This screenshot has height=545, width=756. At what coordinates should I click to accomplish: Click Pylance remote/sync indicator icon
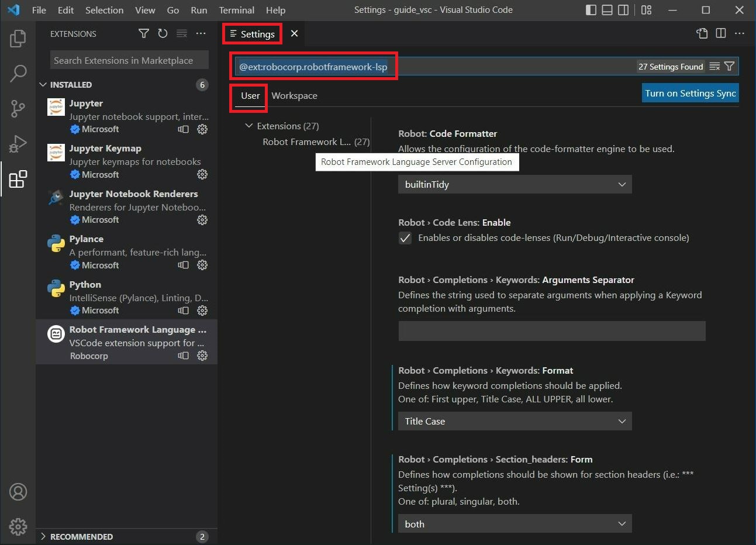tap(184, 265)
